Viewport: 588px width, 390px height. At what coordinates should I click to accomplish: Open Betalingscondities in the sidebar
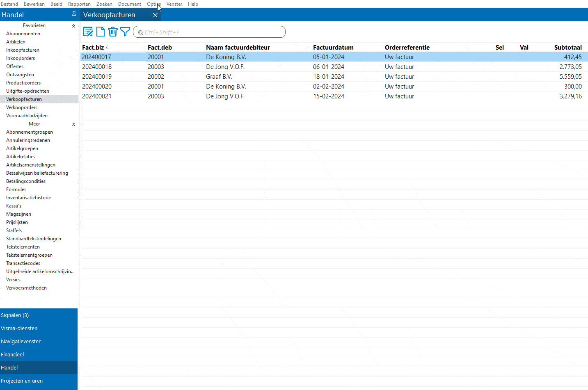tap(26, 181)
